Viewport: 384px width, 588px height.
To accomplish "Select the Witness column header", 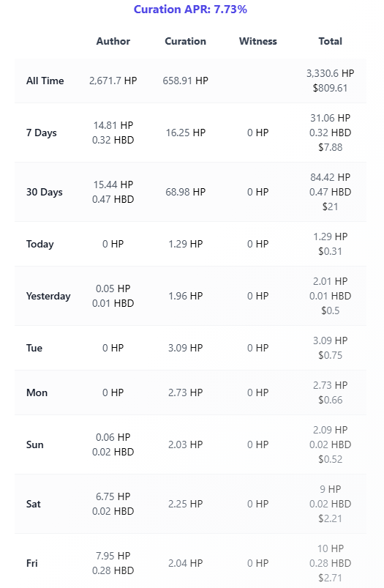I will point(257,41).
